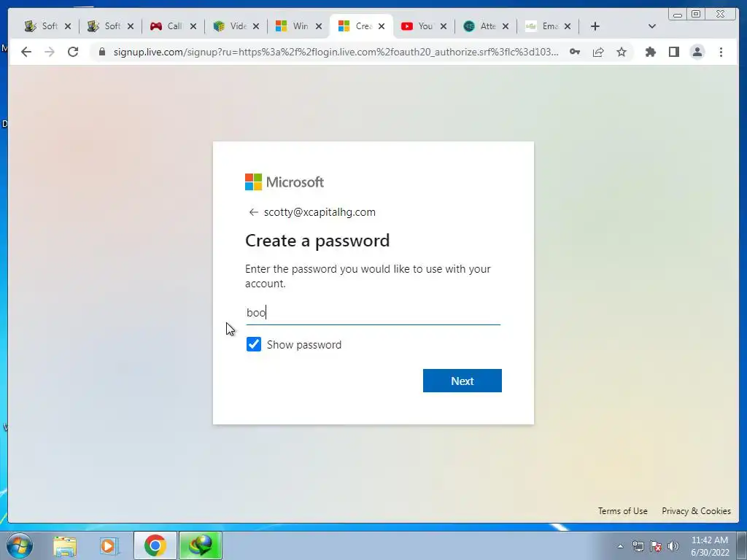
Task: Click the password input field
Action: 373,313
